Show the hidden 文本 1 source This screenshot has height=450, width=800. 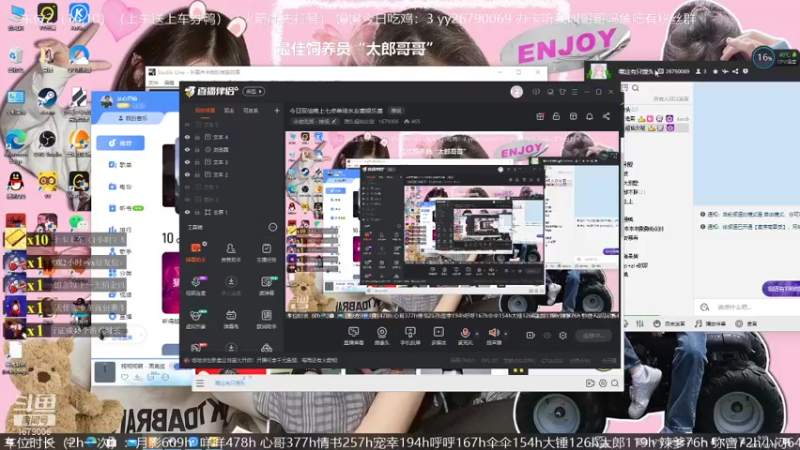coord(187,187)
